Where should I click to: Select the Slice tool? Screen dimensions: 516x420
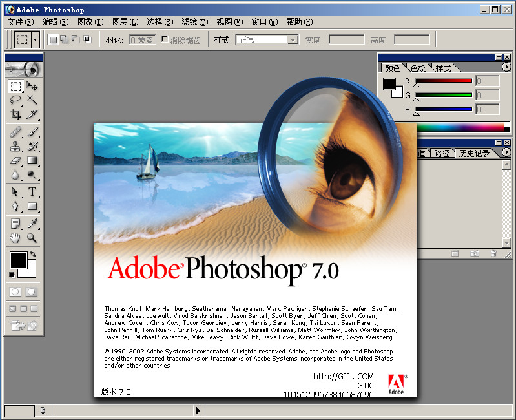32,114
